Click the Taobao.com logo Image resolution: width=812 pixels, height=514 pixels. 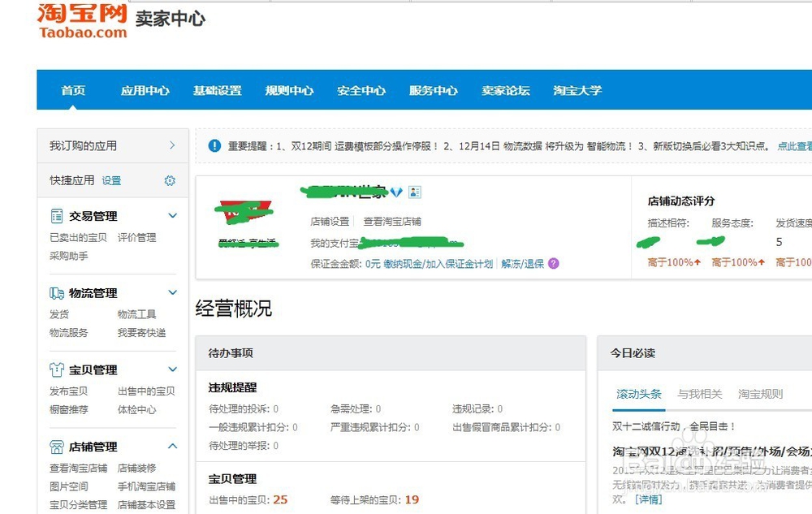coord(82,20)
